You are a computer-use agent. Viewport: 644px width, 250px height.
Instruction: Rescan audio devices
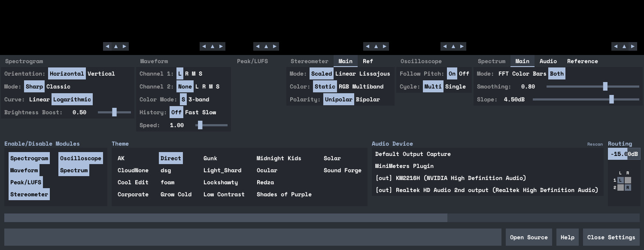click(595, 144)
